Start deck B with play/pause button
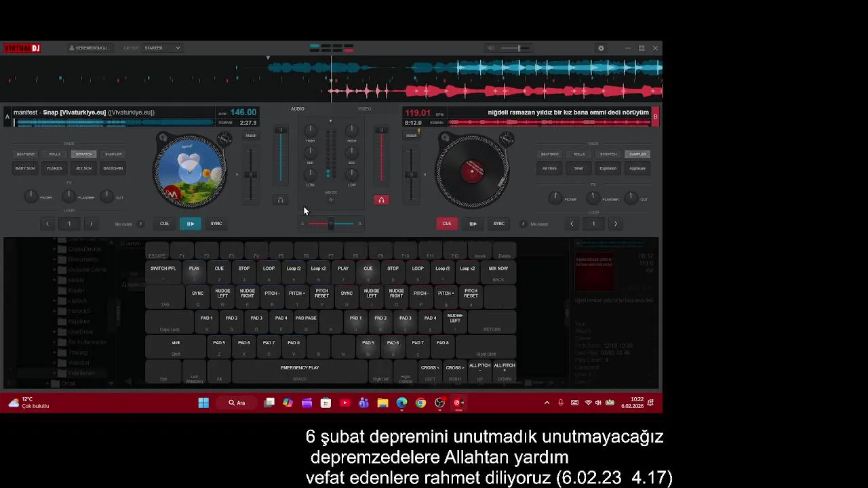 (x=473, y=224)
